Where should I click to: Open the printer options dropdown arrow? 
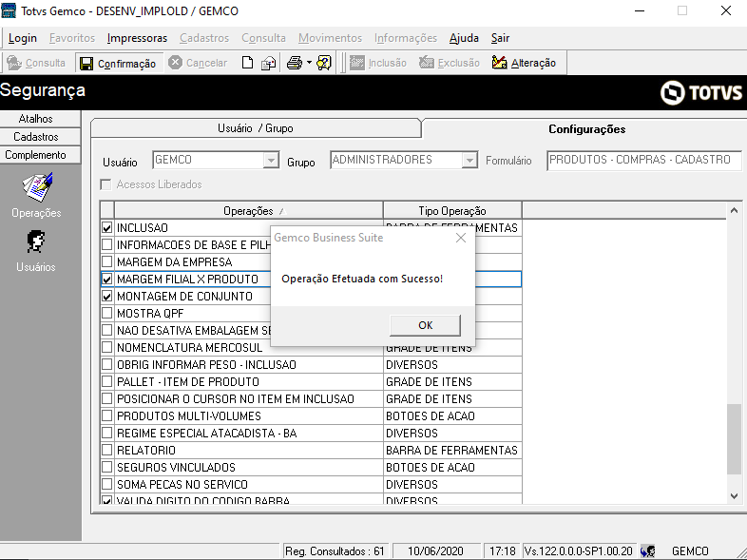(309, 63)
